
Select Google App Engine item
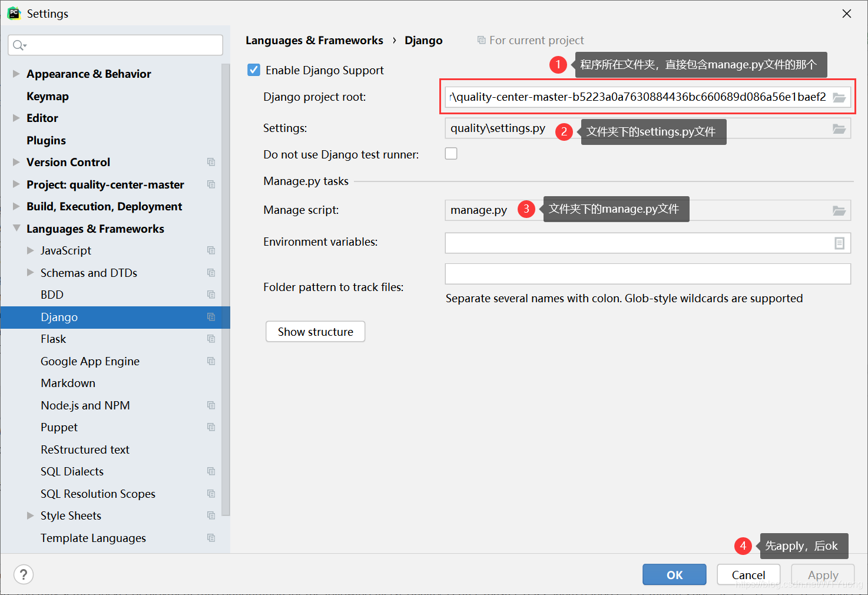90,361
